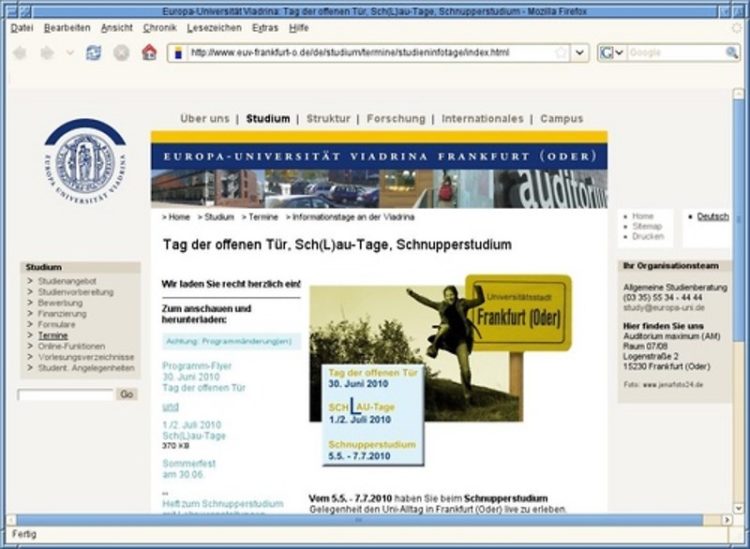Open the Hilfe menu

(x=299, y=28)
